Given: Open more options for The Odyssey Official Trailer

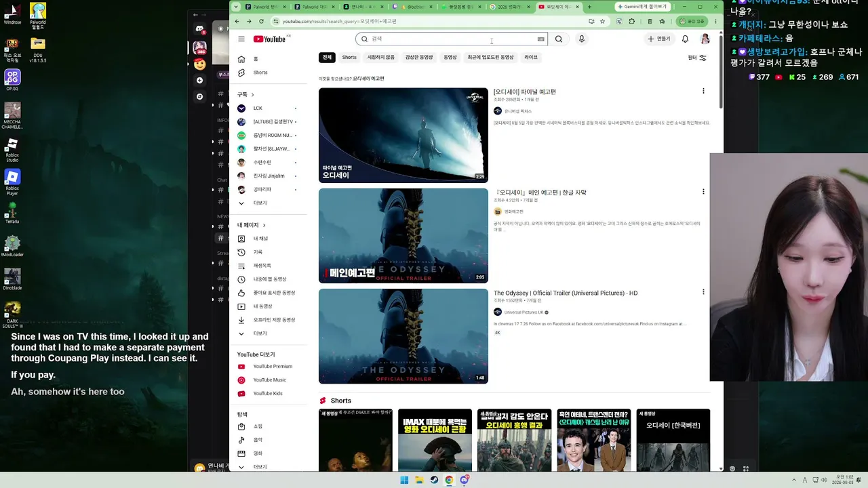Looking at the screenshot, I should pos(703,292).
